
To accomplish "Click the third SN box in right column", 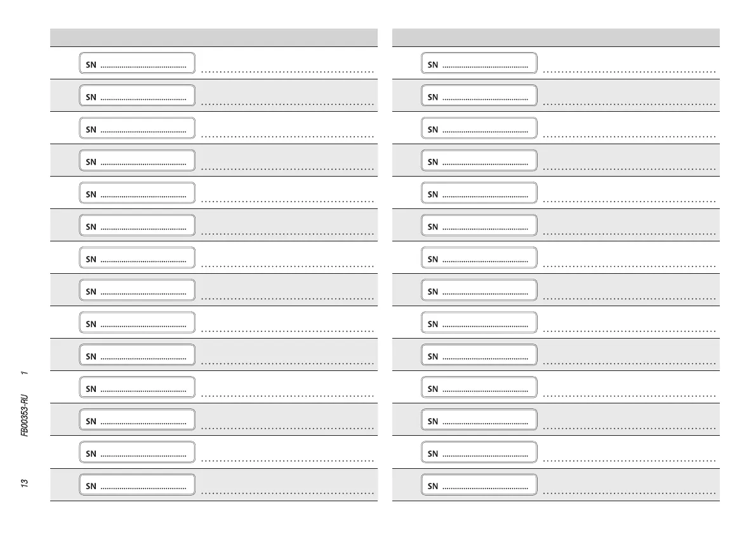I will pyautogui.click(x=479, y=128).
